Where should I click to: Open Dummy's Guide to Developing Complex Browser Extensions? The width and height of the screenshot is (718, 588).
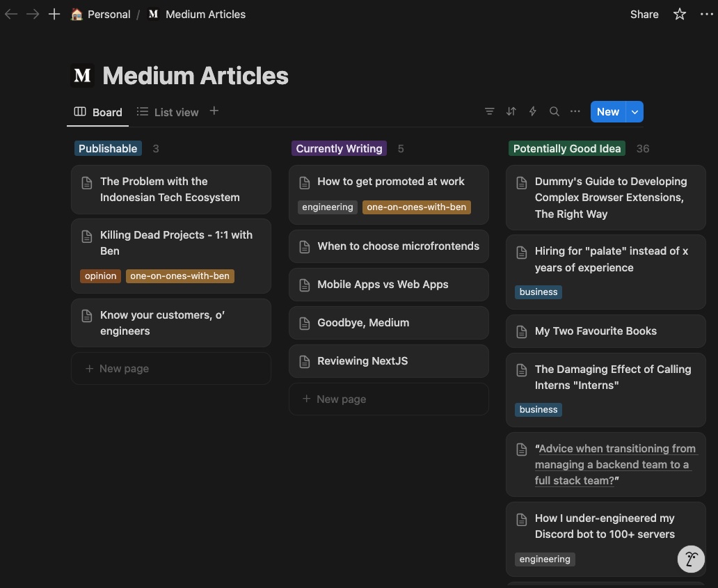(x=606, y=198)
